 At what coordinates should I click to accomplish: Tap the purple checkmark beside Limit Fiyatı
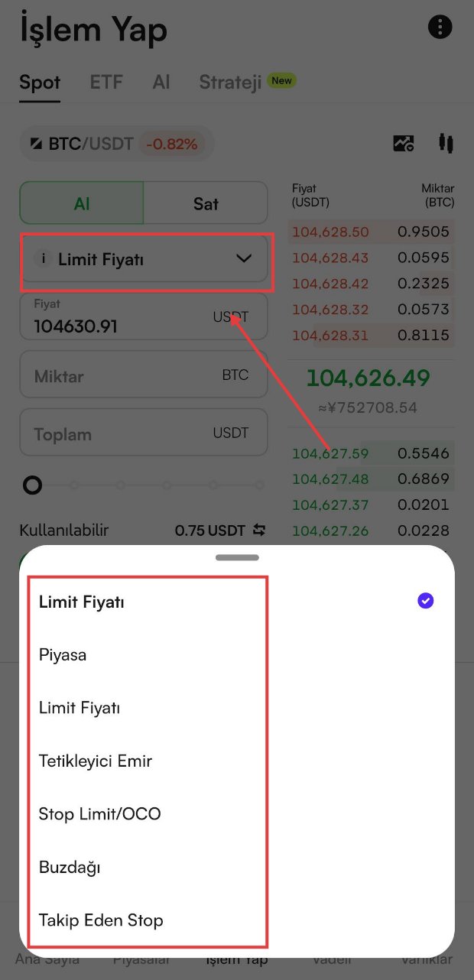coord(426,601)
